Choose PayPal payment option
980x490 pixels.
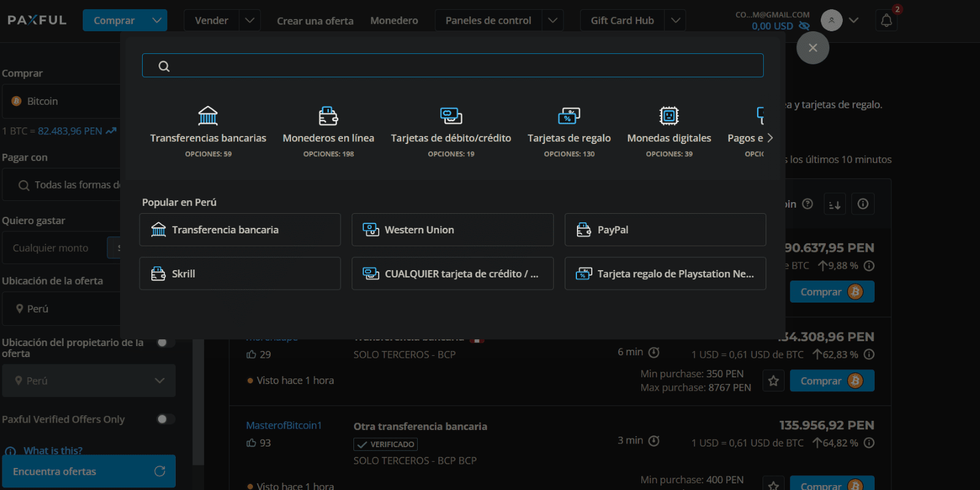(x=665, y=230)
